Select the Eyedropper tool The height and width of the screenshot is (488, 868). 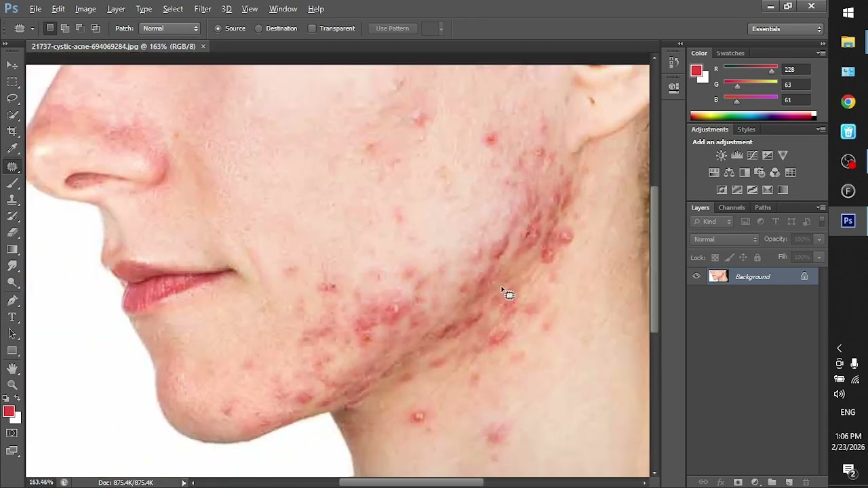[12, 149]
